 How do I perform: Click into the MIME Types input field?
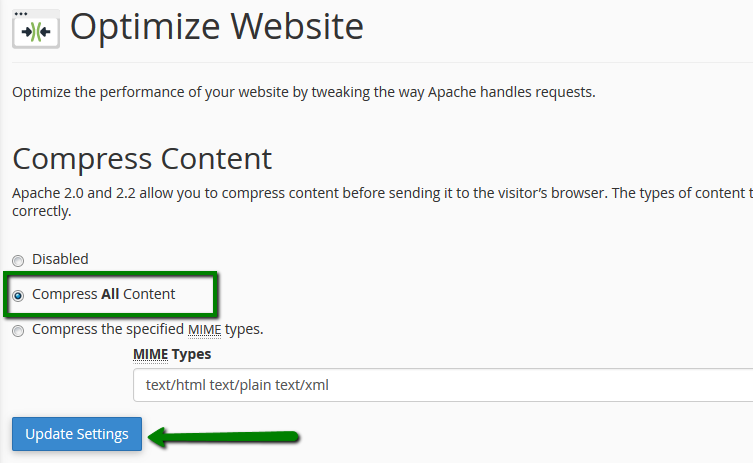coord(442,385)
